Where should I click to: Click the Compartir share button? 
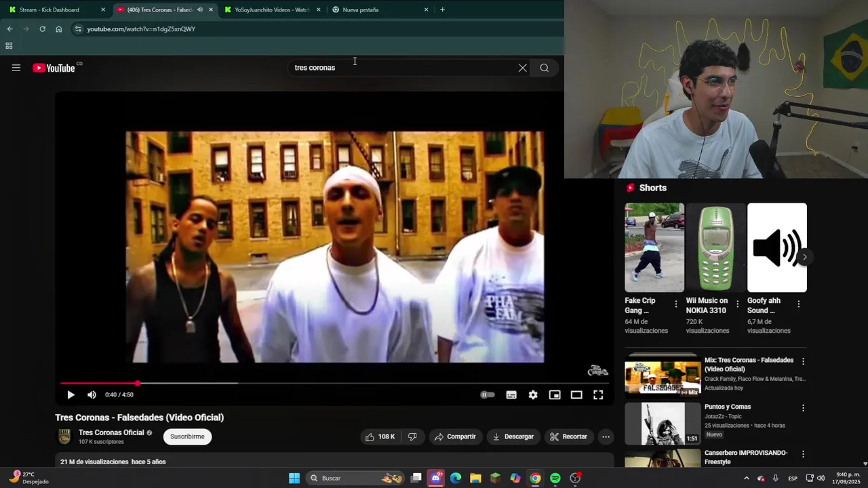click(x=456, y=436)
